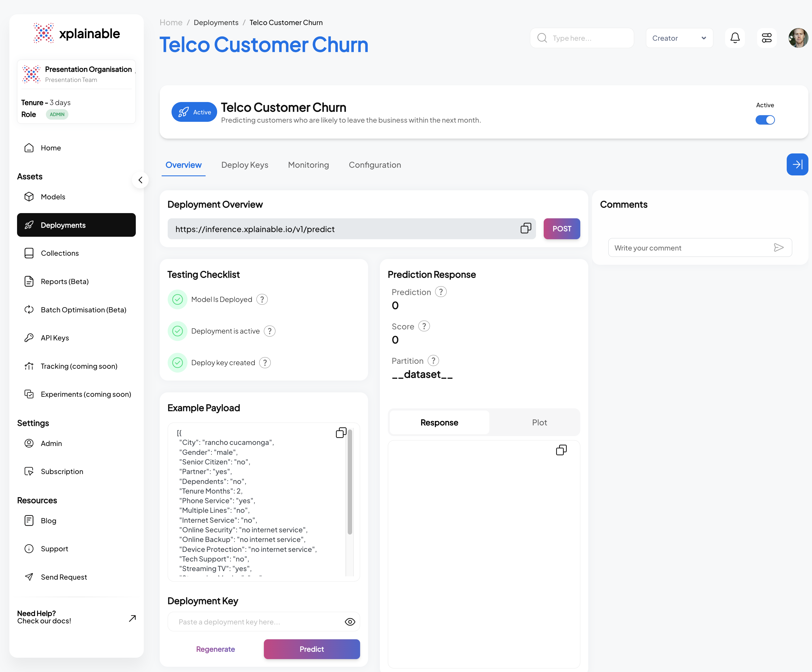Select the Response tab
The image size is (812, 672).
coord(439,422)
